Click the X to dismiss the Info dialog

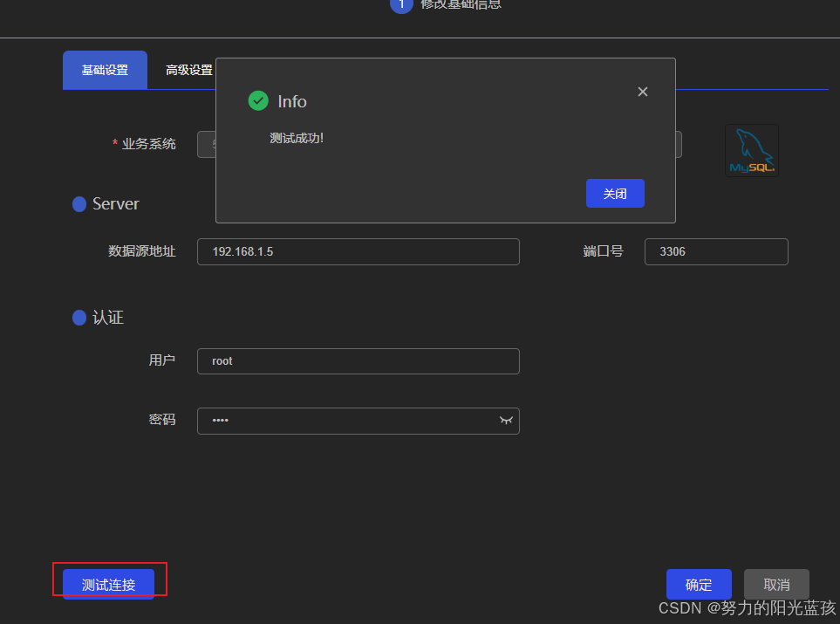[x=643, y=92]
